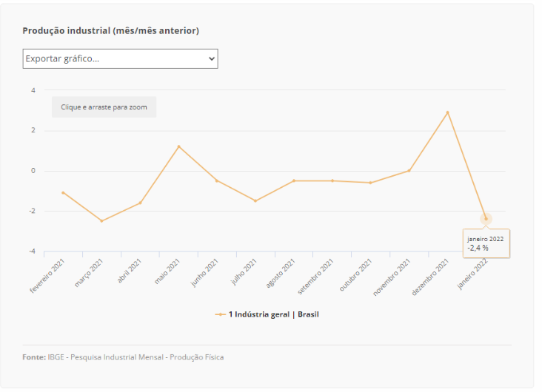The width and height of the screenshot is (542, 392).
Task: Select the fevereiro 2021 data point
Action: pos(63,192)
